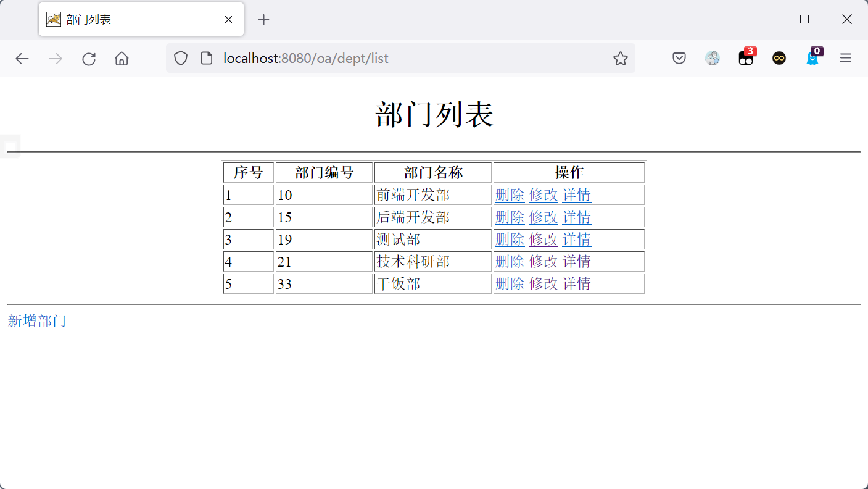Image resolution: width=868 pixels, height=489 pixels.
Task: Delete the 前端开发部 department
Action: pos(510,195)
